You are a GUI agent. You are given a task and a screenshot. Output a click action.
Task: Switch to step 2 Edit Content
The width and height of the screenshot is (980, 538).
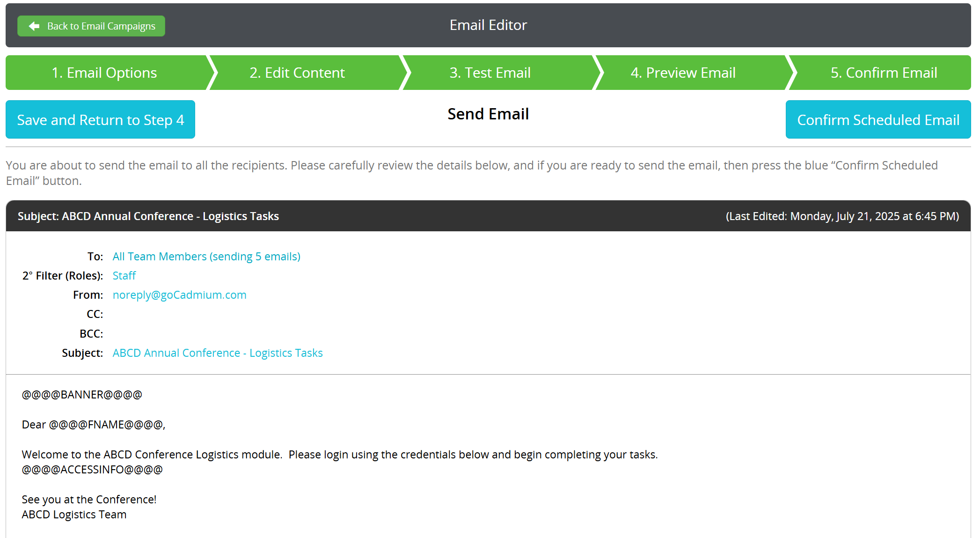297,73
